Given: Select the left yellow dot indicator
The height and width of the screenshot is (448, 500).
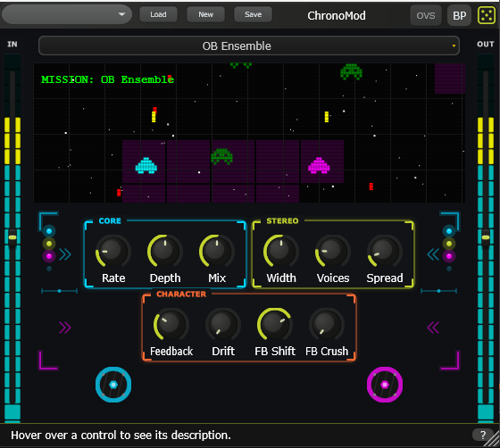Looking at the screenshot, I should pos(49,244).
